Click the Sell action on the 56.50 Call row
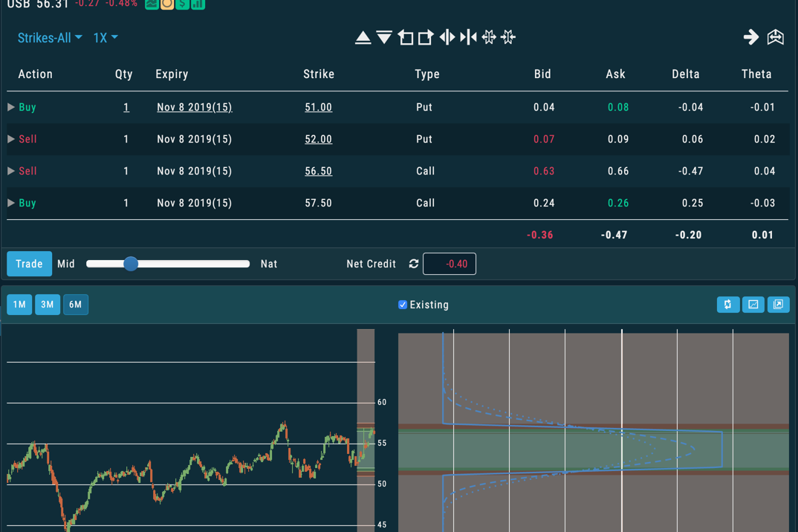 pyautogui.click(x=27, y=171)
